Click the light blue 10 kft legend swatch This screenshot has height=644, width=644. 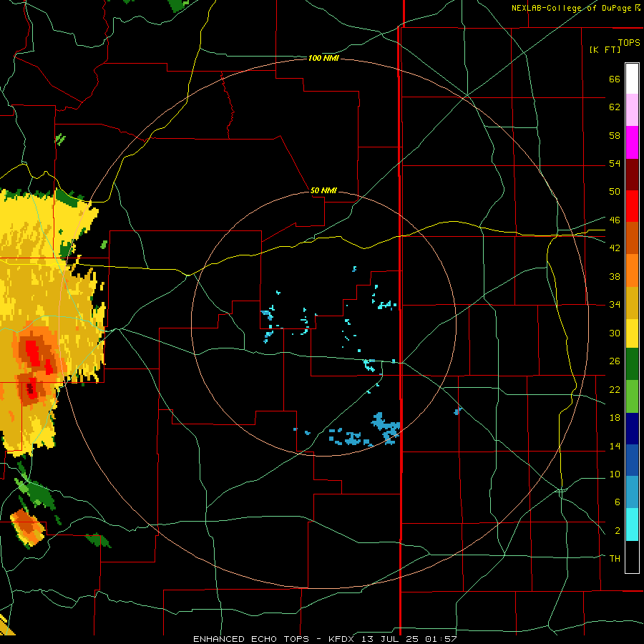coord(632,492)
